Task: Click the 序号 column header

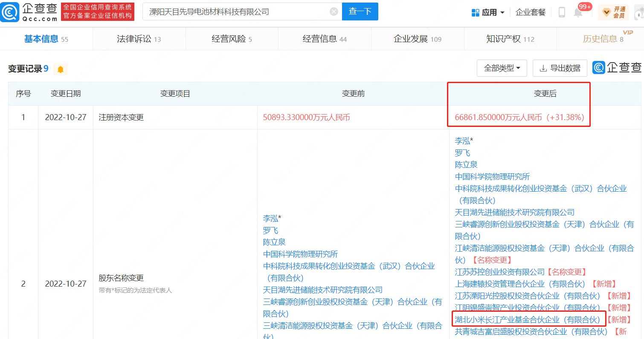Action: 23,94
